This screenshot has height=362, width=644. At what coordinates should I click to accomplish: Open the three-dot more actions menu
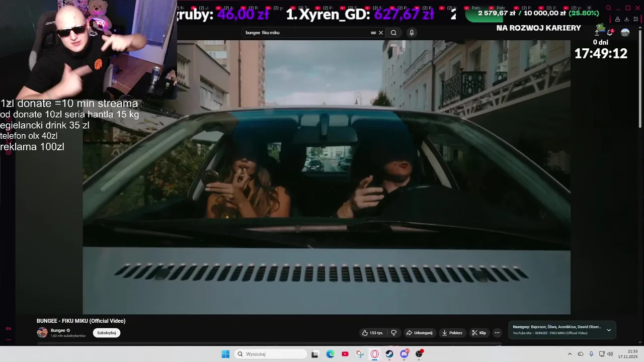[x=497, y=333]
